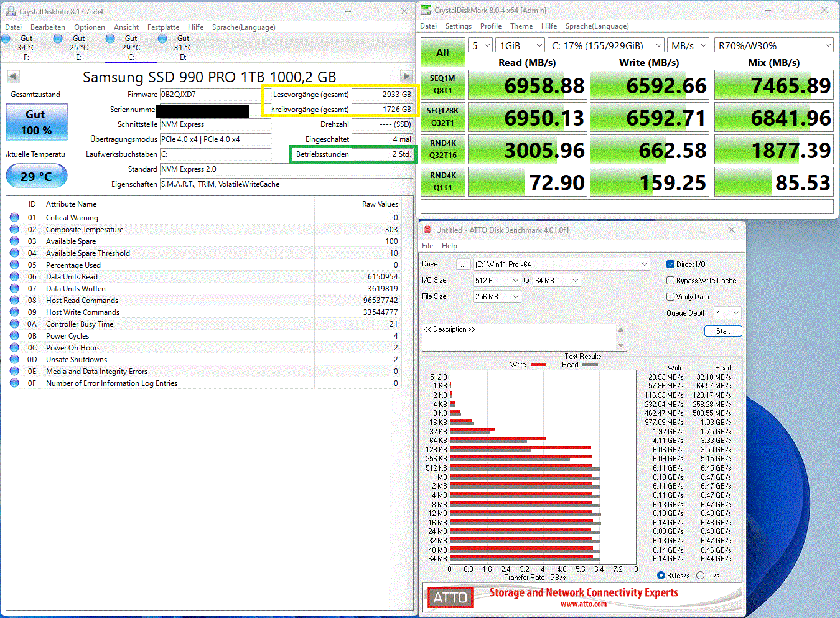Open Help menu in ATTO Disk Benchmark
This screenshot has width=840, height=618.
coord(449,246)
